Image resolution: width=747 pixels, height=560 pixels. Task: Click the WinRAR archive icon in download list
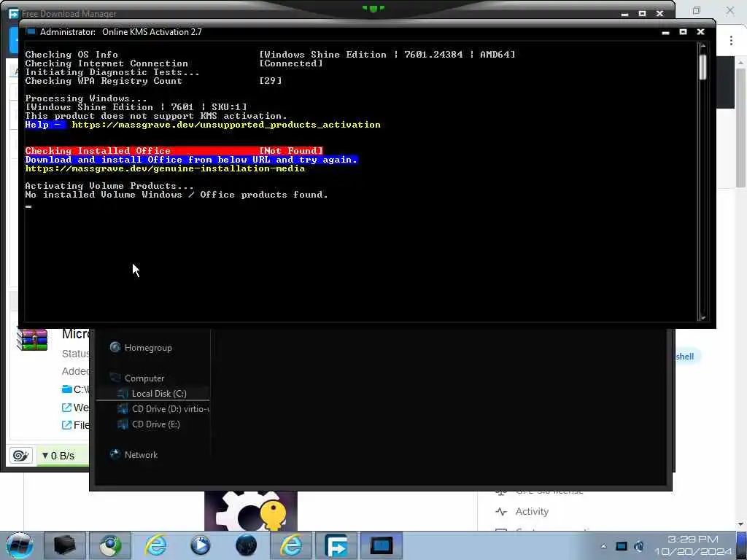[x=32, y=340]
